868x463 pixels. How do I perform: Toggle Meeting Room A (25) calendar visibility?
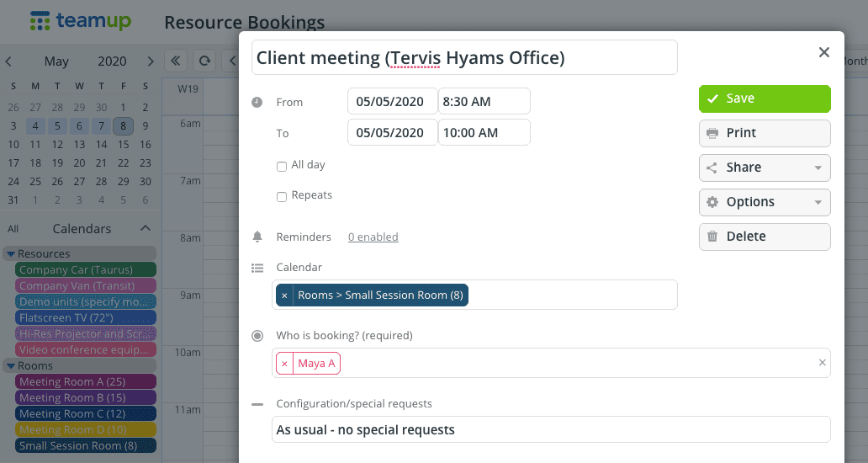click(x=85, y=382)
